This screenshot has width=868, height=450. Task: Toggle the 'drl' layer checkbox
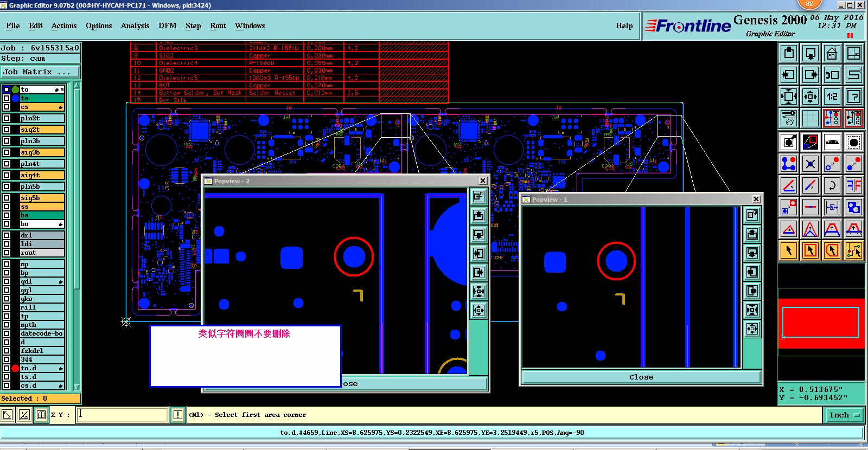(7, 235)
